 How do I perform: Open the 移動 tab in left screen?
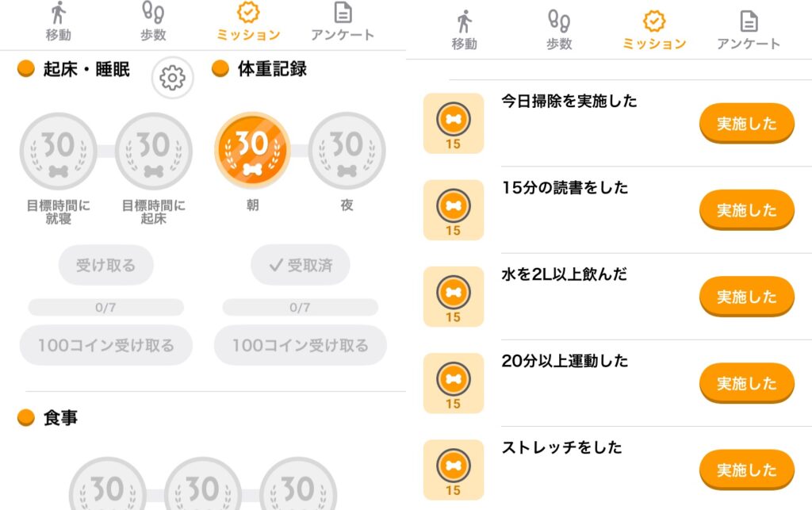click(x=58, y=21)
